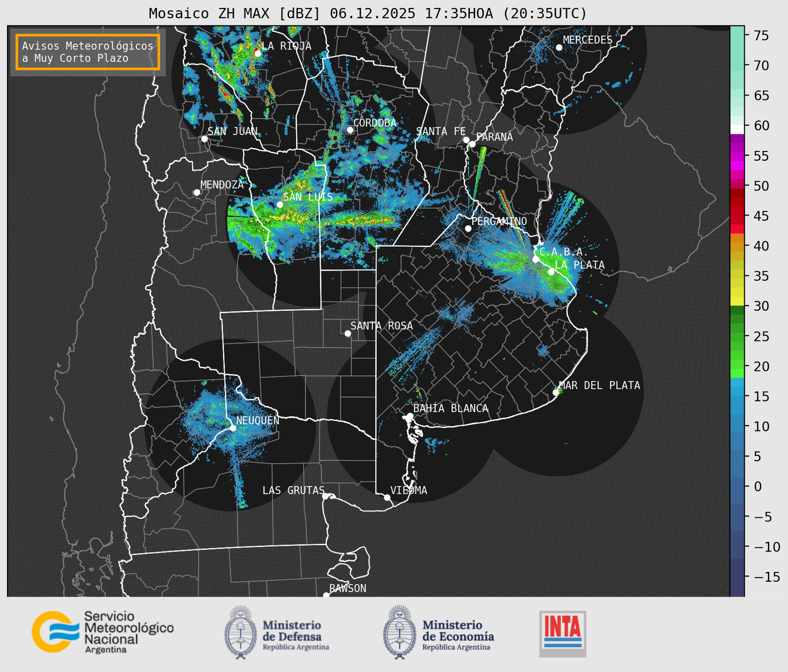Screen dimensions: 788x672
Task: Click the strong echo band east of San Luis
Action: pyautogui.click(x=360, y=220)
